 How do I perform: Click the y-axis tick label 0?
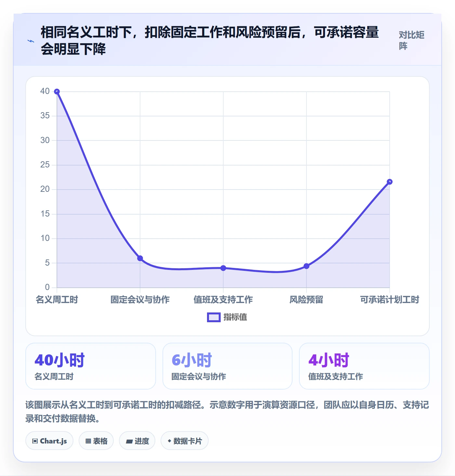click(47, 287)
